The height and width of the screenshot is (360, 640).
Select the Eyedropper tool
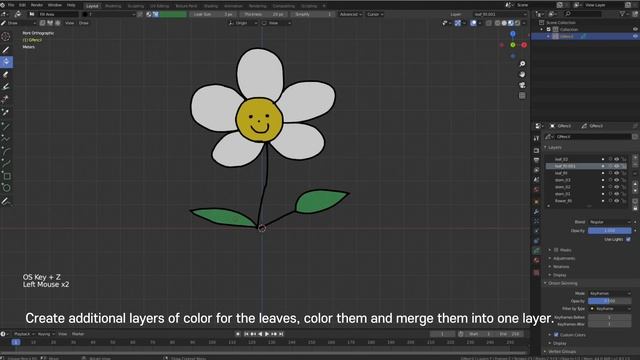pyautogui.click(x=6, y=112)
